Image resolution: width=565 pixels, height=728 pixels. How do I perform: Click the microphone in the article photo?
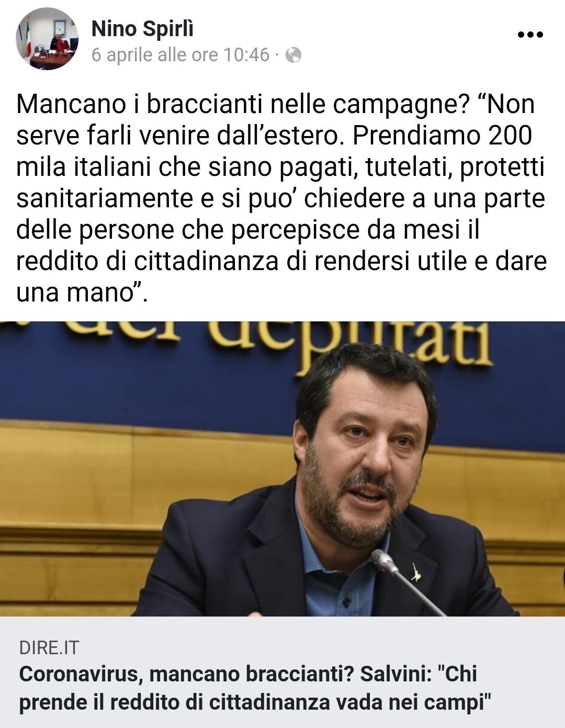point(385,563)
